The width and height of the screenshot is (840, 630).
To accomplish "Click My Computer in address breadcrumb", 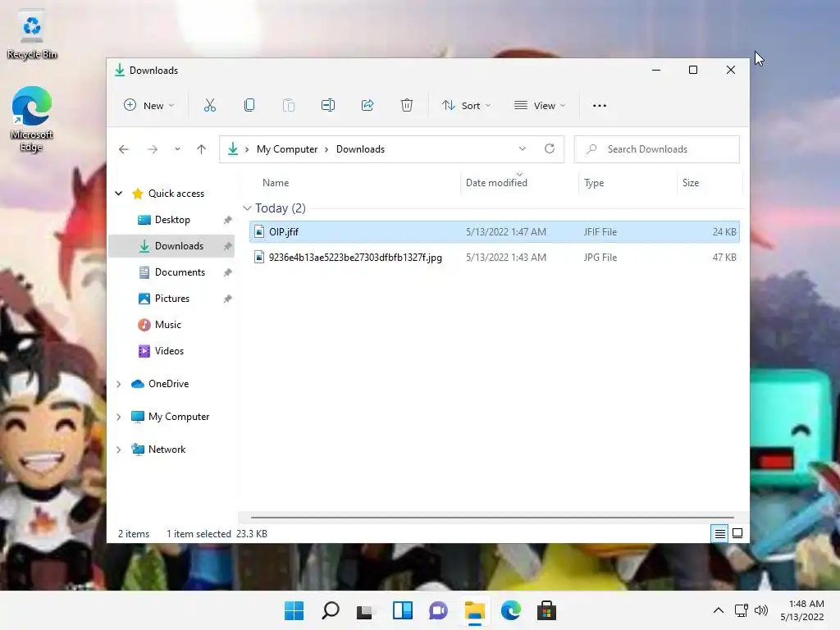I will point(287,149).
